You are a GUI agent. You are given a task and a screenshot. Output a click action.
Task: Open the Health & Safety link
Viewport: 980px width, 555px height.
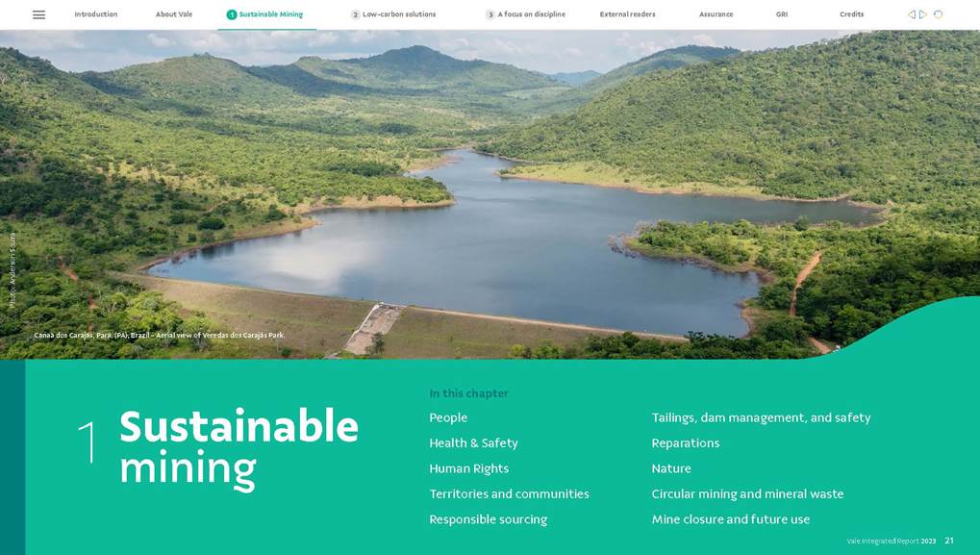(473, 443)
